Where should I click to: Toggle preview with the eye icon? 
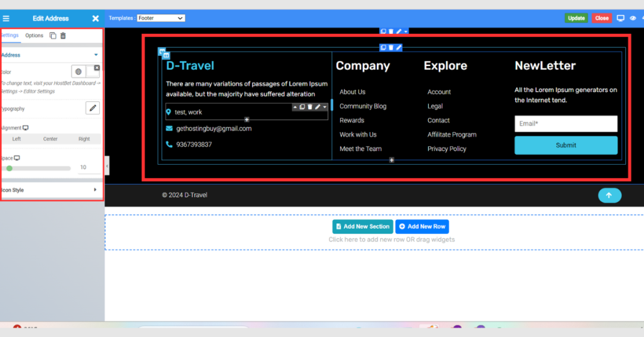633,18
